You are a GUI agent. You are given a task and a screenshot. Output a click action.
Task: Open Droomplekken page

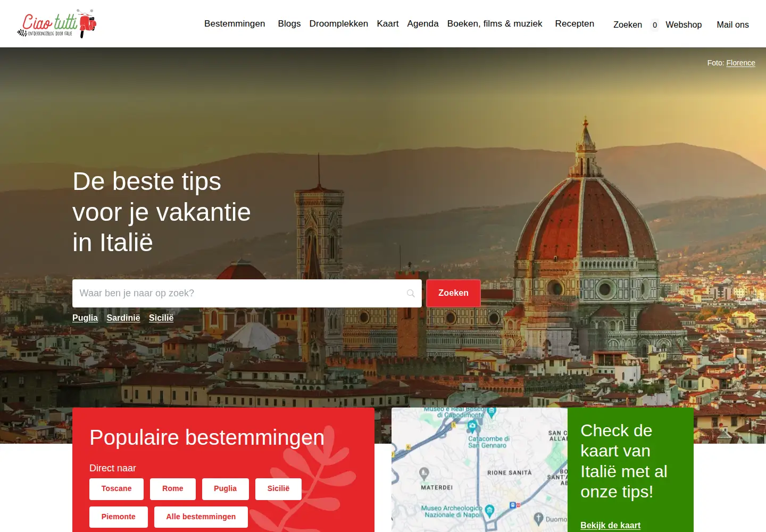pos(339,24)
